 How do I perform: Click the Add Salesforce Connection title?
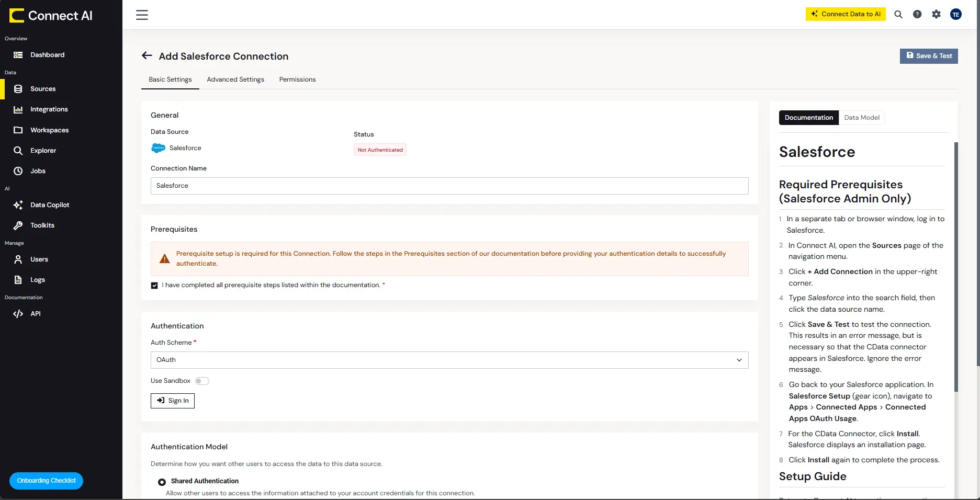(x=223, y=56)
